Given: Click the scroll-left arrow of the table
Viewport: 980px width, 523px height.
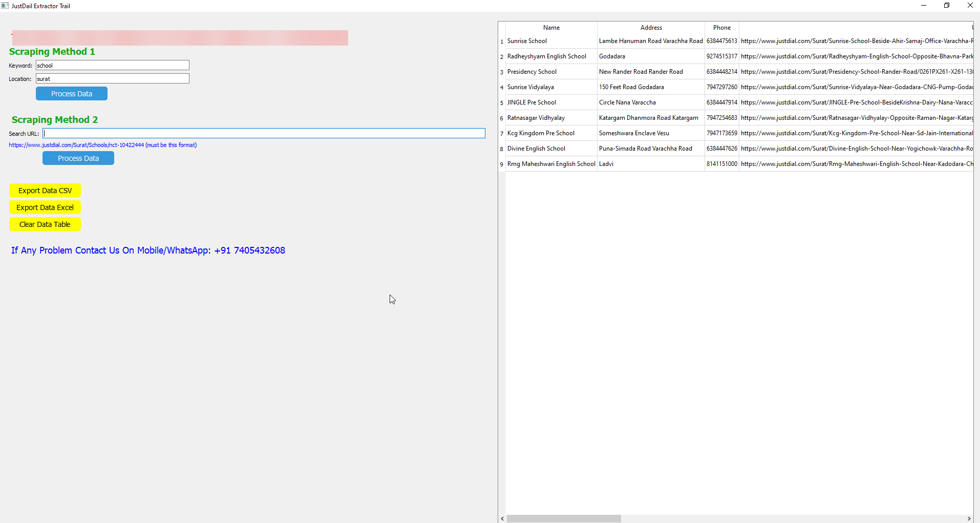Looking at the screenshot, I should pos(503,518).
